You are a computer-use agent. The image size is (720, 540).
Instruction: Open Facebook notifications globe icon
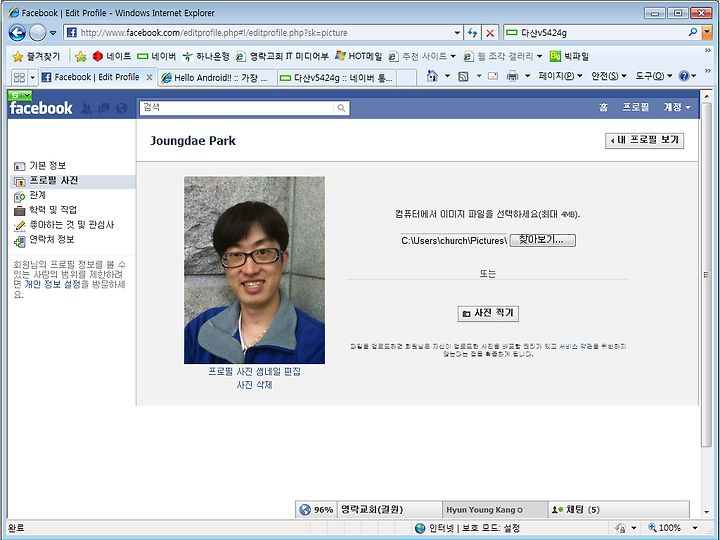[122, 108]
